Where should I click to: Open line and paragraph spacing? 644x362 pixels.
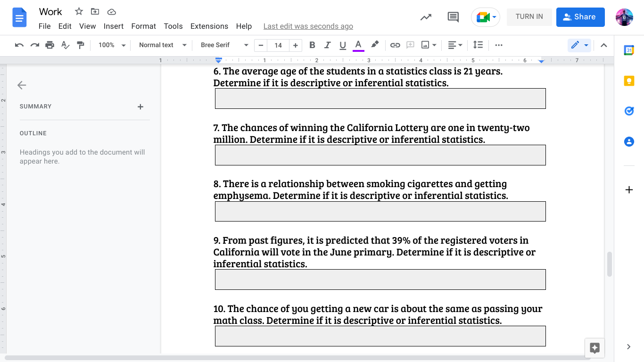pyautogui.click(x=478, y=45)
